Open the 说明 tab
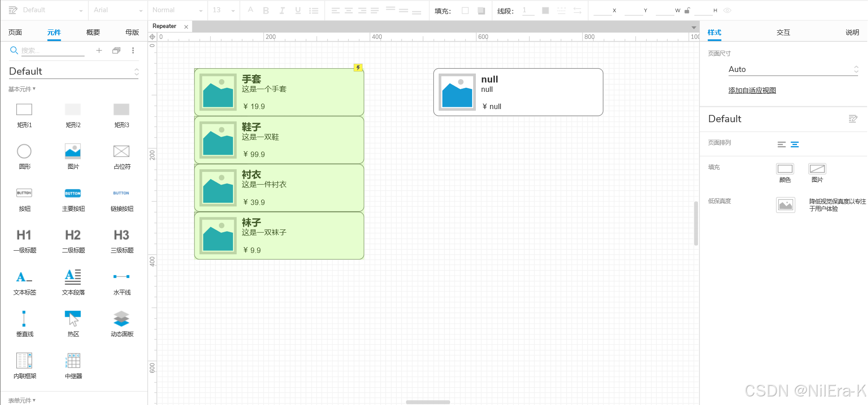Viewport: 868px width, 405px height. (x=852, y=32)
